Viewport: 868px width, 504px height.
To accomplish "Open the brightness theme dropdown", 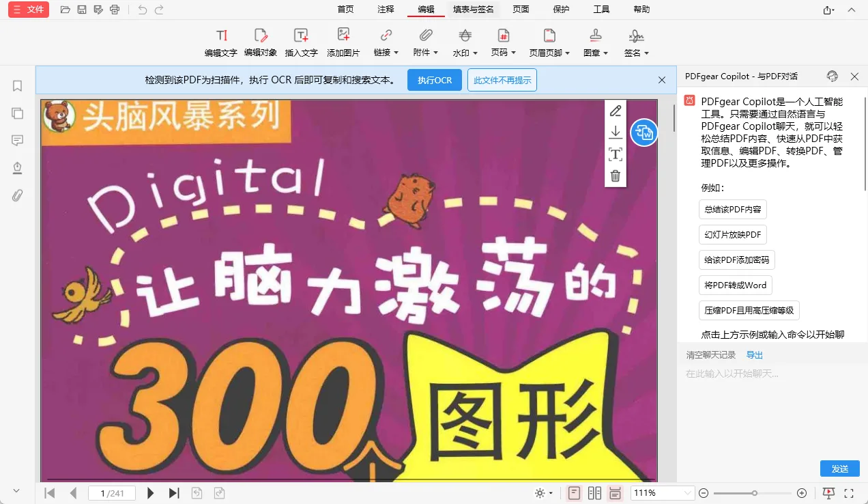I will pos(544,493).
